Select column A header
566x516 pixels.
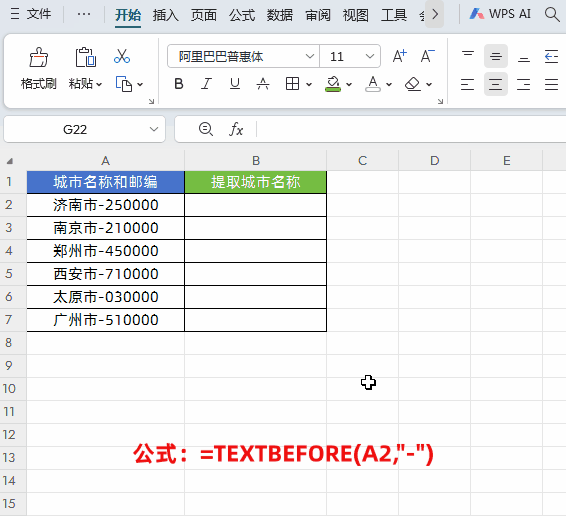coord(105,161)
